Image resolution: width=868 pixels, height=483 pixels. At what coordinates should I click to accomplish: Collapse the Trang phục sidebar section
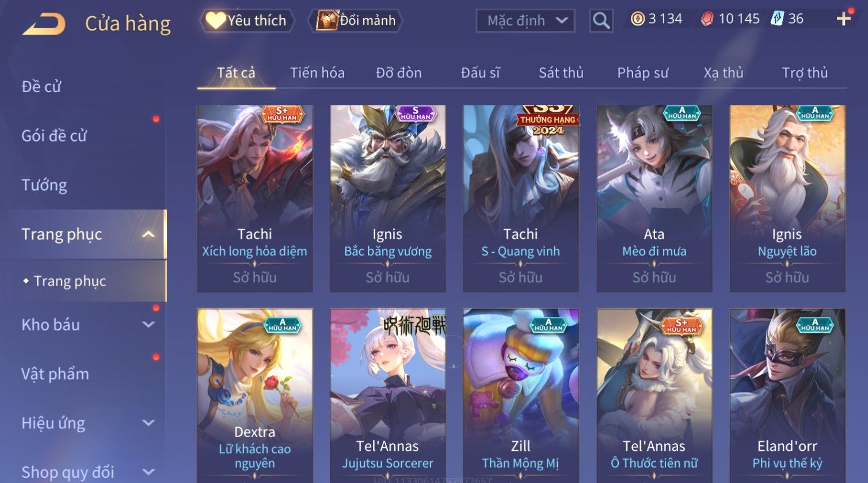coord(148,234)
